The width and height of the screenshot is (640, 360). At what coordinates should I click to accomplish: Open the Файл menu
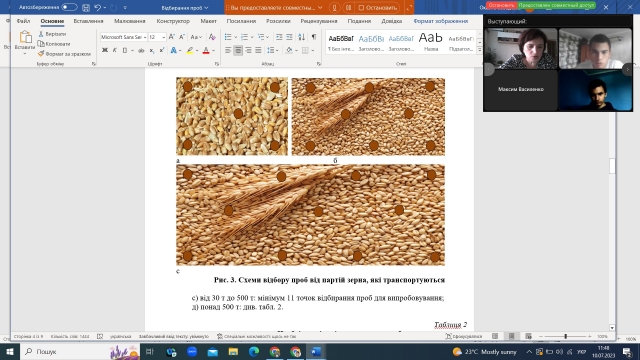(23, 21)
